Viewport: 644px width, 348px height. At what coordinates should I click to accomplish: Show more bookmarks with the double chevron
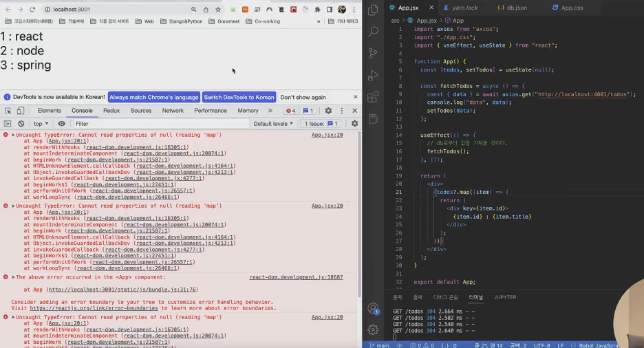point(319,21)
